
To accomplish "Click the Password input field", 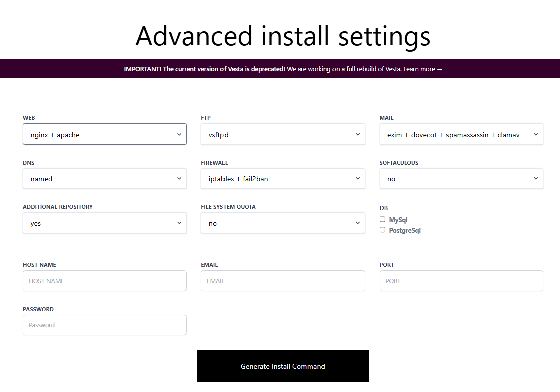I will click(104, 325).
